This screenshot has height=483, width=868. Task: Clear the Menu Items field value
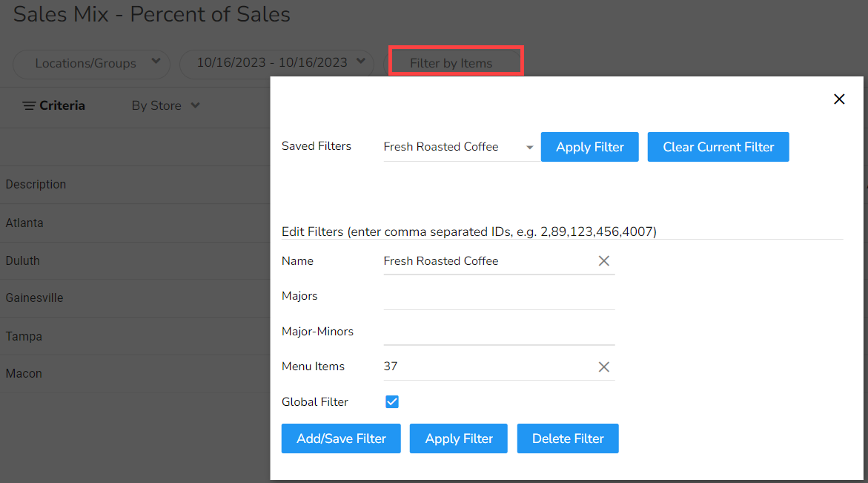[603, 367]
